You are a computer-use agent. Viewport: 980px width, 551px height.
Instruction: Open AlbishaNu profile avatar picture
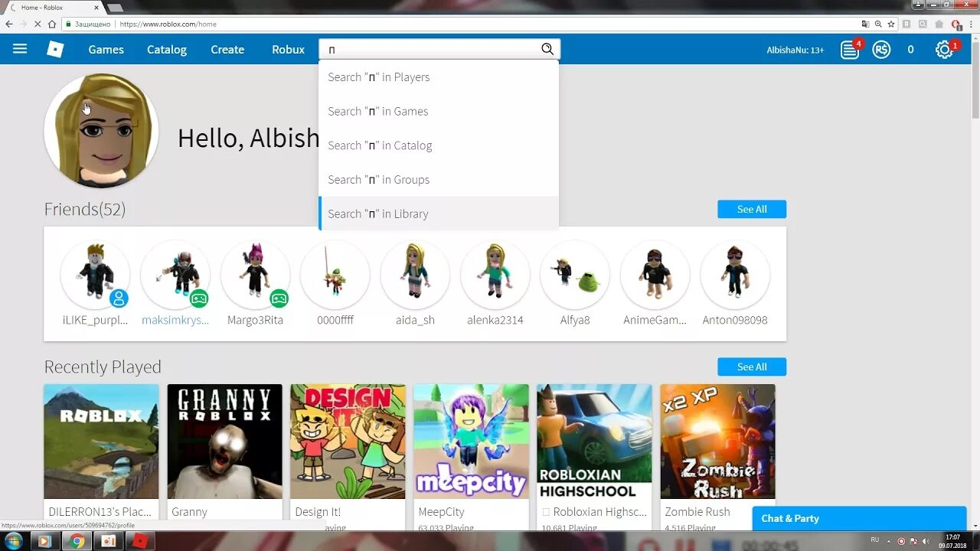(x=101, y=131)
